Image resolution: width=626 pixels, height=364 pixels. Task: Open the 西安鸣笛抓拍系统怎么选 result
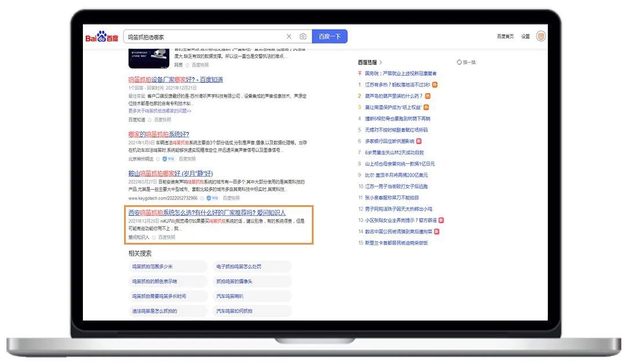[x=206, y=213]
